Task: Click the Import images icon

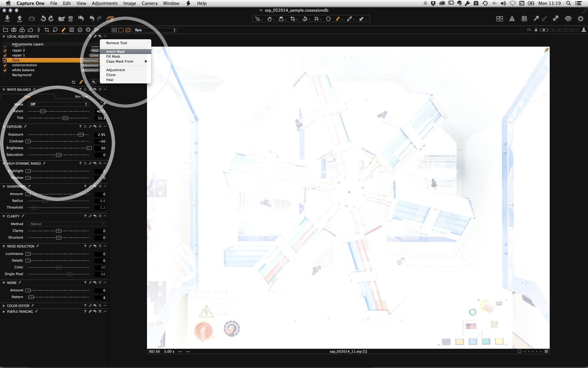Action: (x=7, y=19)
